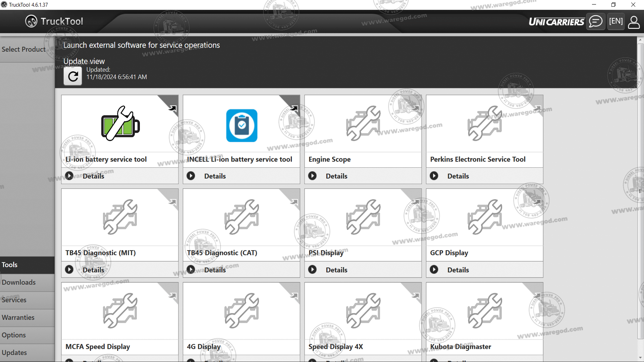The image size is (644, 362).
Task: Click the Select Product button
Action: pos(23,49)
